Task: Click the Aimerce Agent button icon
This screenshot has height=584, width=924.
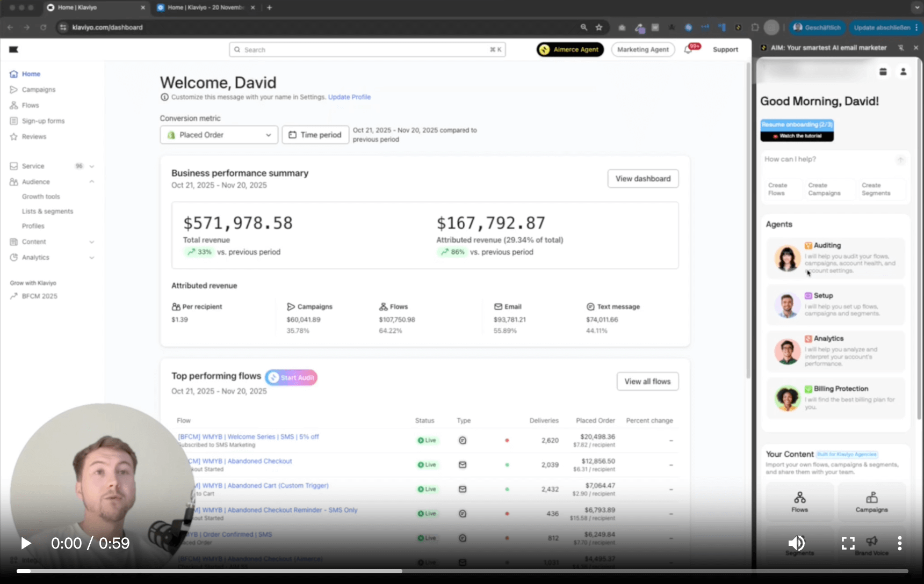Action: click(x=545, y=50)
